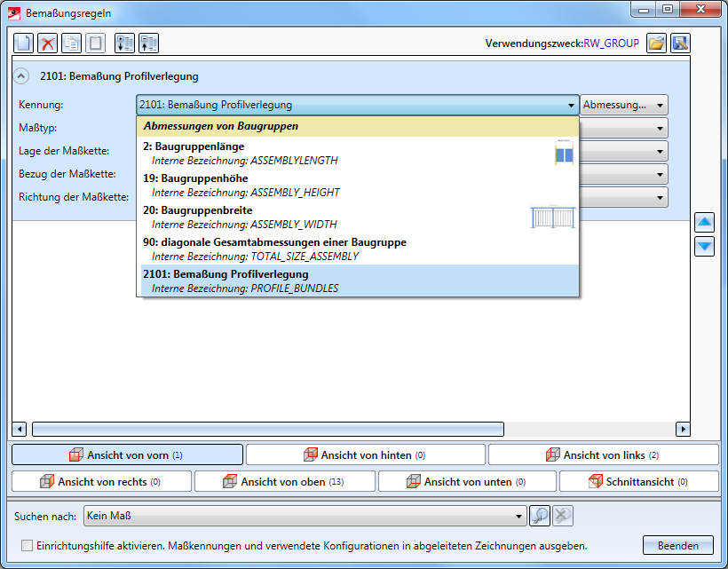The height and width of the screenshot is (569, 728).
Task: Click the horizontal scrollbar thumb
Action: 268,430
